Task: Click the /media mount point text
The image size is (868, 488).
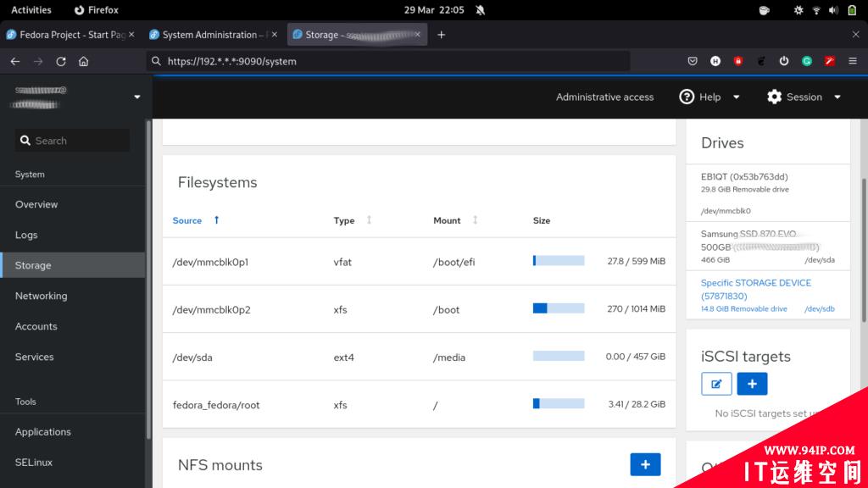Action: point(449,358)
